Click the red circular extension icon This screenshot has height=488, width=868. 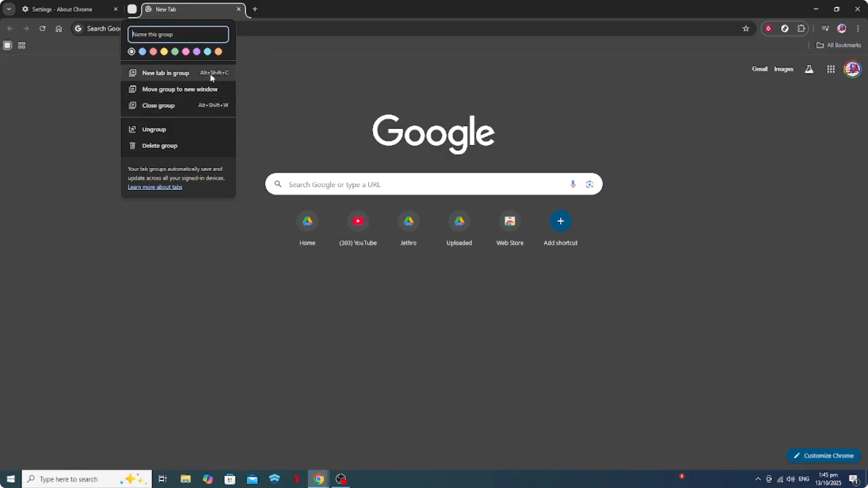(x=768, y=28)
